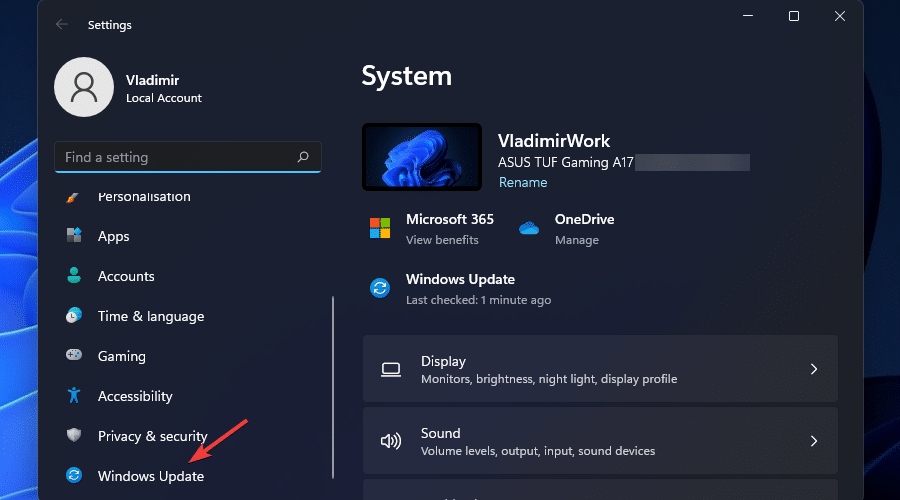Click the Rename link
900x500 pixels.
(523, 182)
